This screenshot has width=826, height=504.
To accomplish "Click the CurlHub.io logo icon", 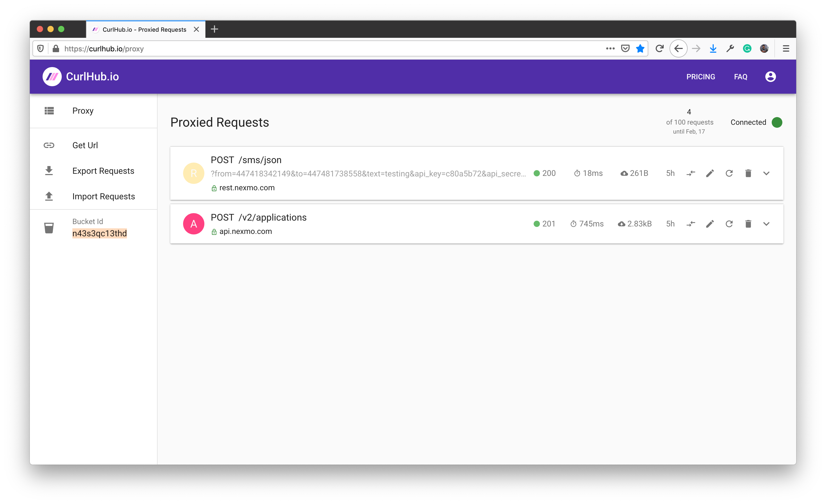I will point(52,76).
